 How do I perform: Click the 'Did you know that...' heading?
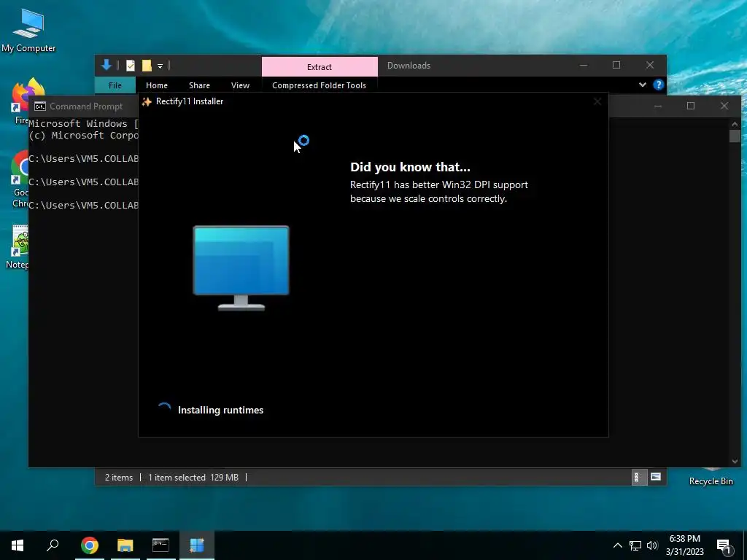point(410,167)
